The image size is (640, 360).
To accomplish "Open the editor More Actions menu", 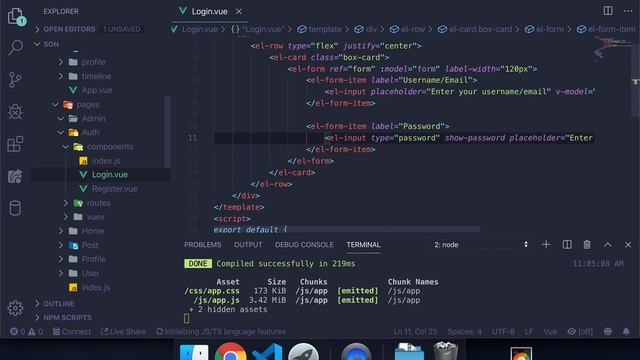I will coord(628,11).
